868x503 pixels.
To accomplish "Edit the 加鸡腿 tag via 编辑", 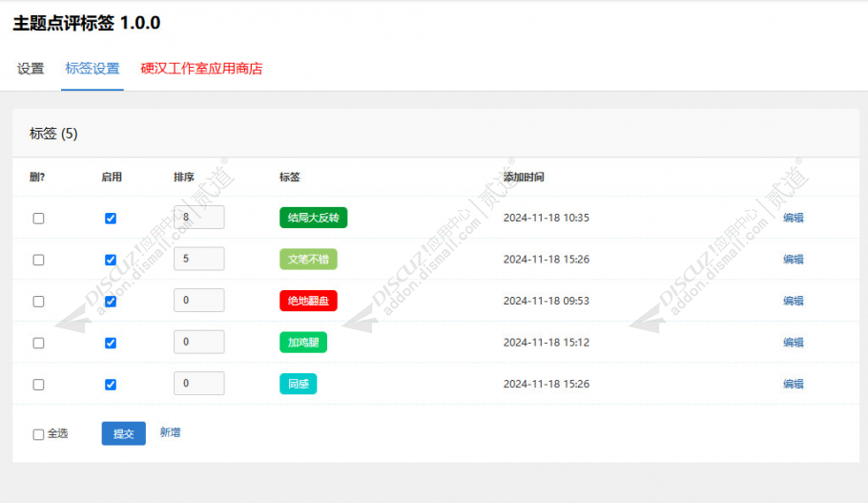I will [x=794, y=343].
